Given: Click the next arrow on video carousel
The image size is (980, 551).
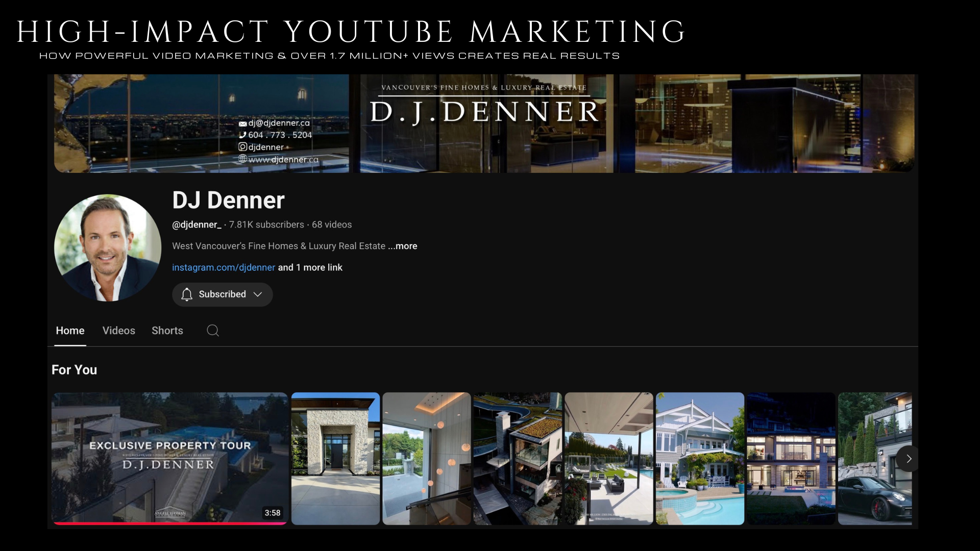Looking at the screenshot, I should coord(908,459).
